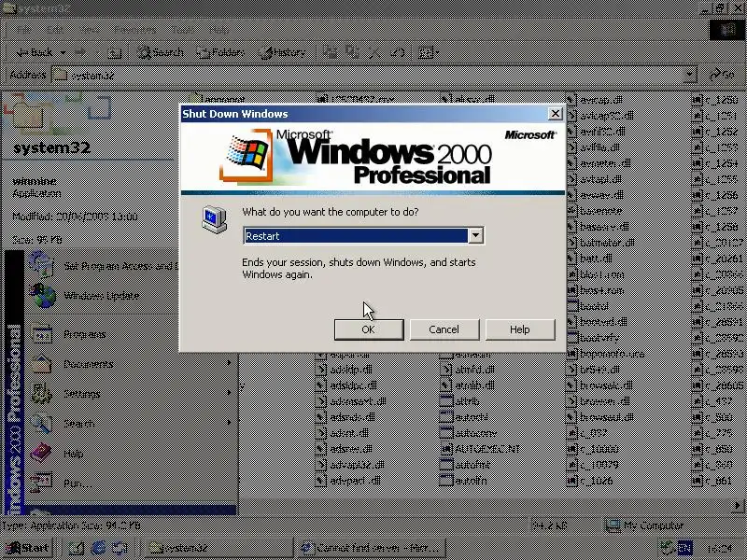Select the bootvid.dll file
Viewport: 747px width, 560px height.
point(598,322)
